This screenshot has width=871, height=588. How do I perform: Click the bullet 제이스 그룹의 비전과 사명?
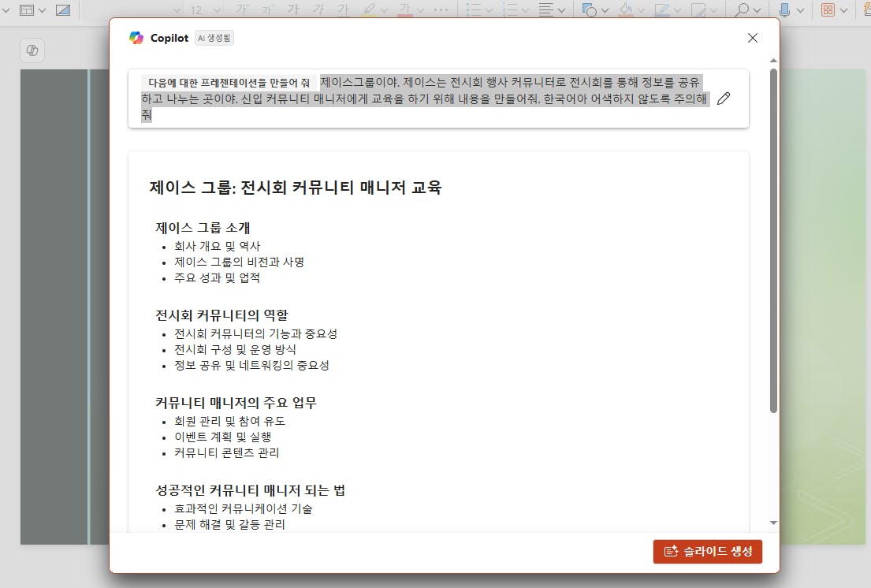click(240, 262)
